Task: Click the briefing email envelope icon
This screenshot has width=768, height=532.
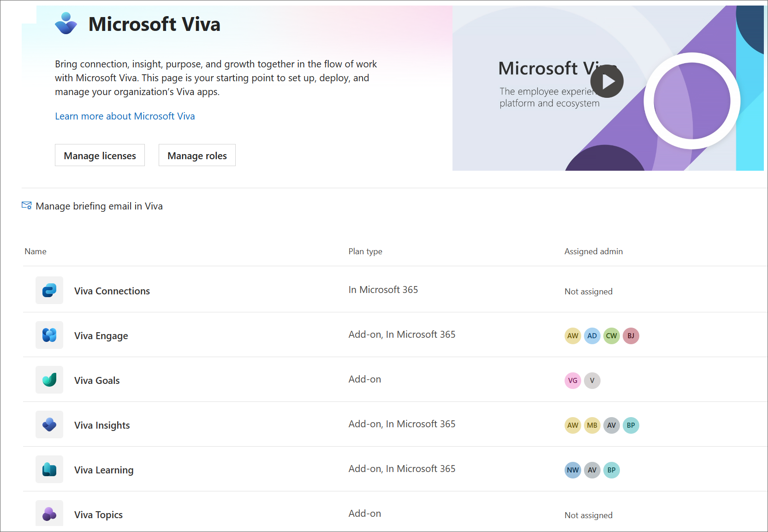Action: (x=27, y=206)
